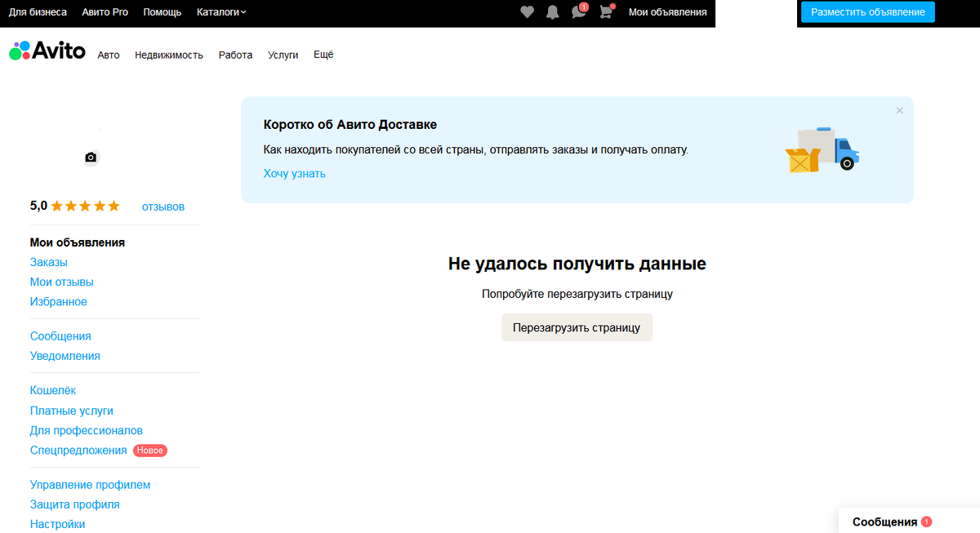Close the Авито Доставка banner

coord(899,109)
